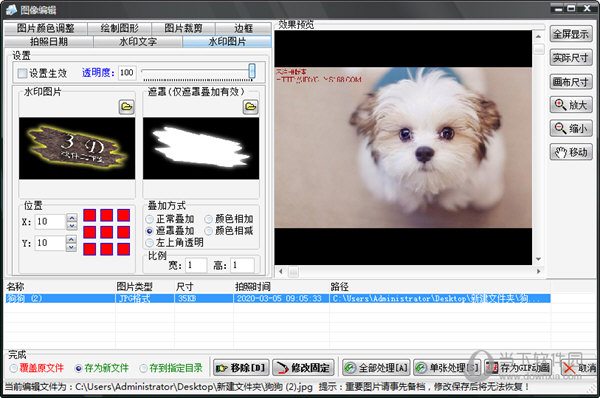This screenshot has width=600, height=398.
Task: Select the 狗狗 (2) file row
Action: point(278,298)
